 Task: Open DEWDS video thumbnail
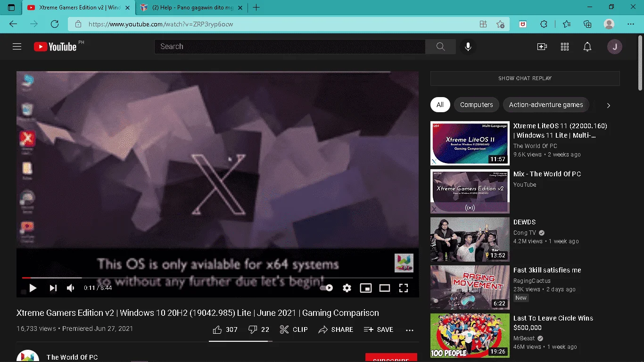click(470, 239)
